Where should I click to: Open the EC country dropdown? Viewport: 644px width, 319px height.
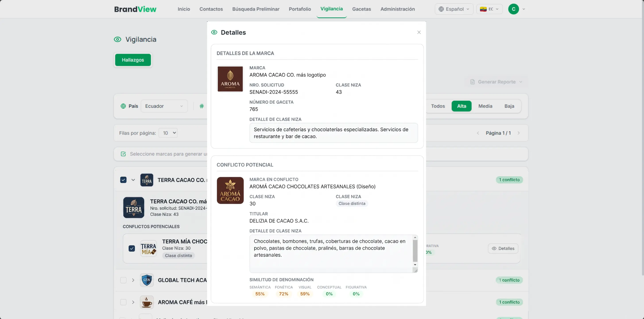point(489,9)
